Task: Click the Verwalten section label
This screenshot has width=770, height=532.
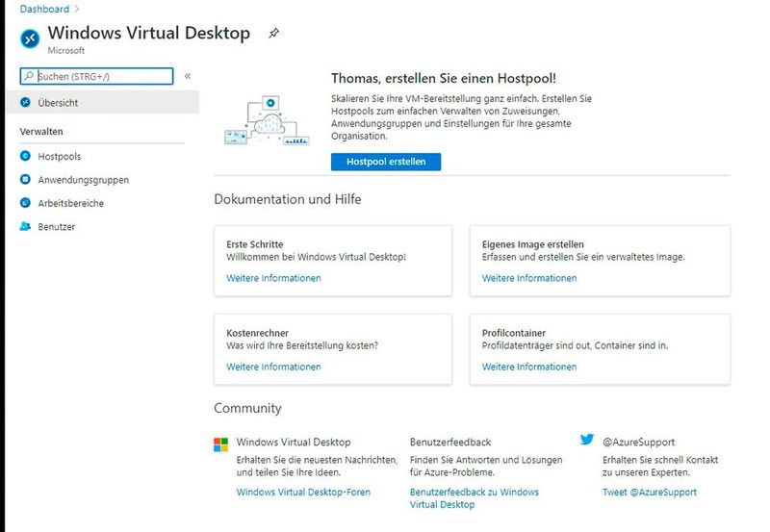Action: (41, 132)
